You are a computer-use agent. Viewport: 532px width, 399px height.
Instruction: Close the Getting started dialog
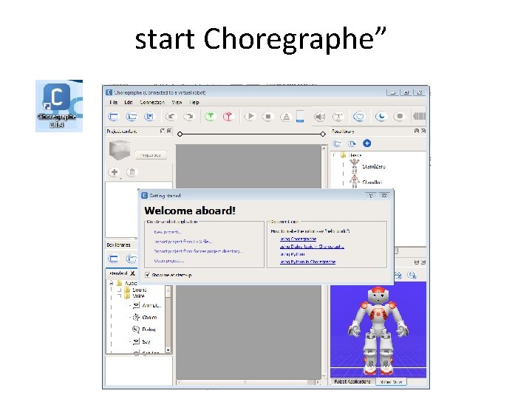tap(384, 195)
